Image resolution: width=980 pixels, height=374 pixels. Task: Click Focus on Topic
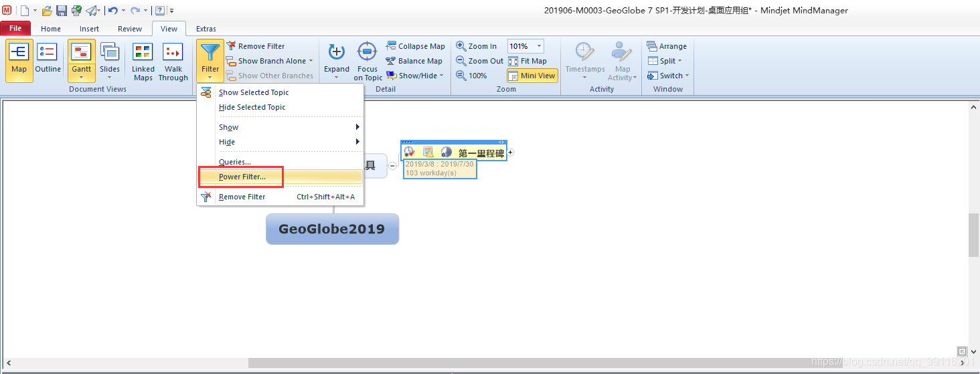click(368, 62)
